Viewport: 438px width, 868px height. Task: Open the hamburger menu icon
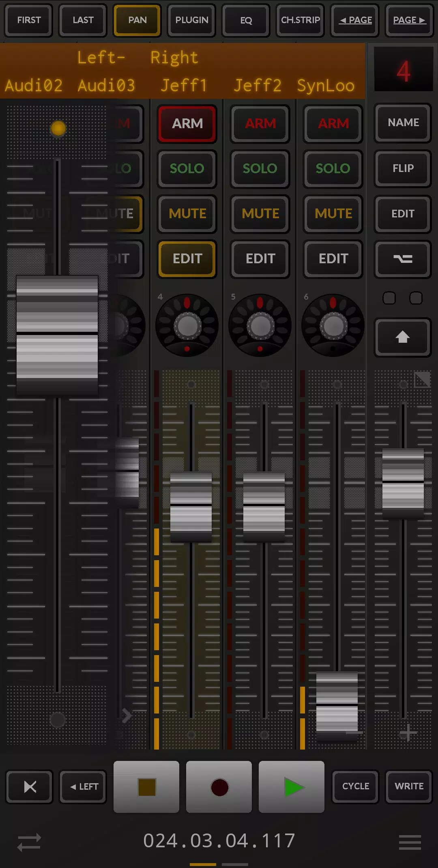click(410, 842)
